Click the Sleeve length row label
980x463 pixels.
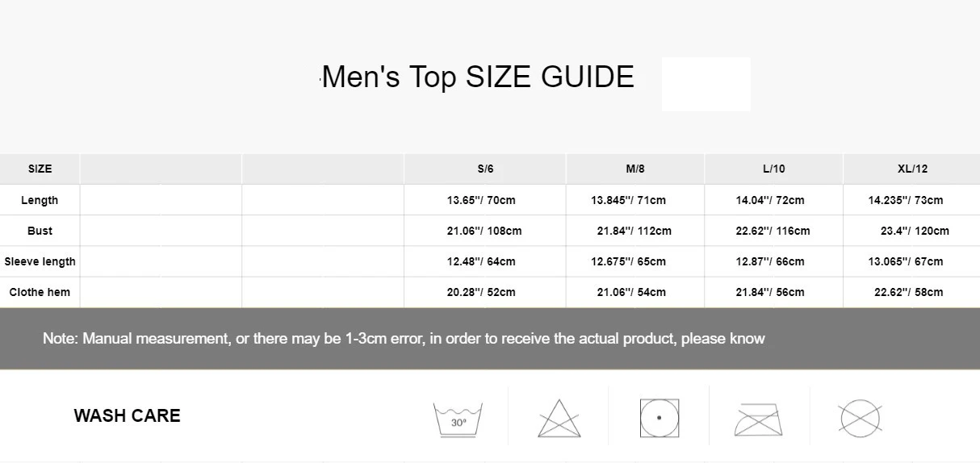pos(40,261)
